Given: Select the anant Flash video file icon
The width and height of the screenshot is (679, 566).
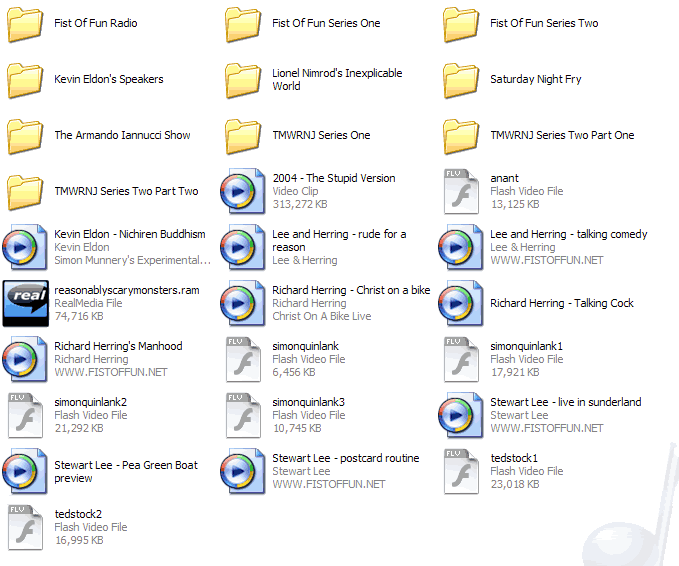Looking at the screenshot, I should pyautogui.click(x=461, y=191).
